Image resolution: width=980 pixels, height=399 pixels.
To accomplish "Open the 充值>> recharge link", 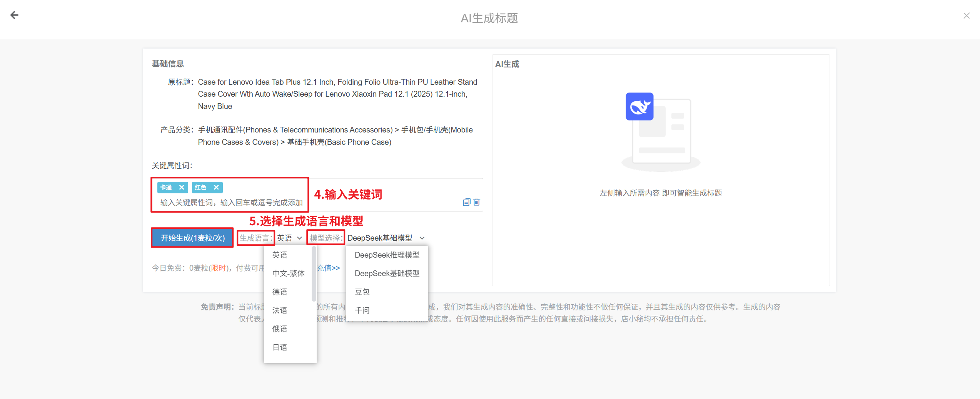I will coord(328,268).
